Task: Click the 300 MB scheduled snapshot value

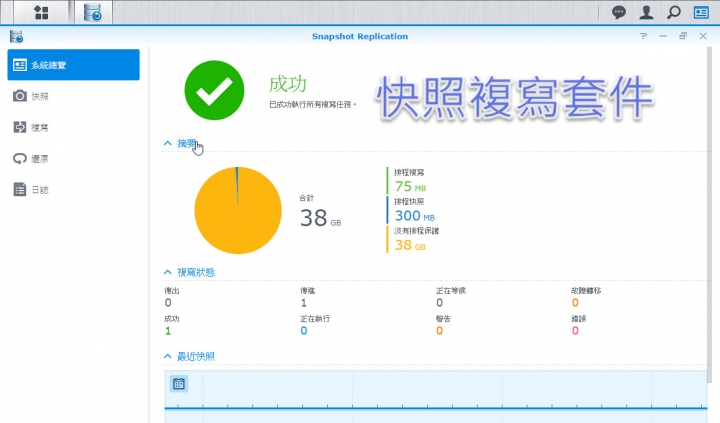Action: 415,215
